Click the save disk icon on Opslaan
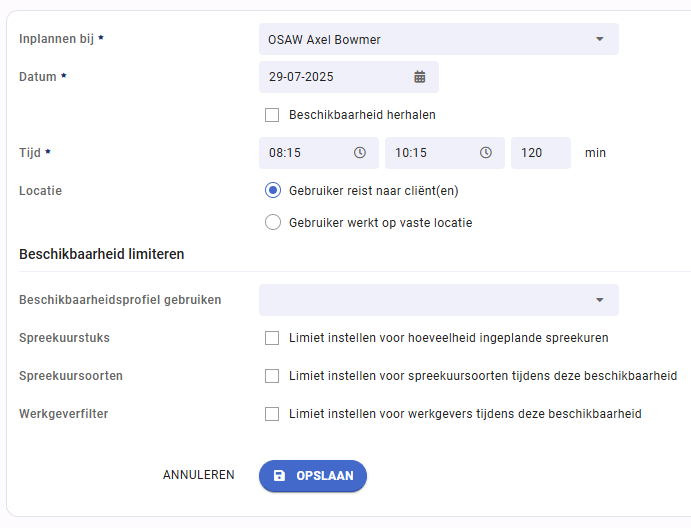The image size is (691, 528). 279,476
